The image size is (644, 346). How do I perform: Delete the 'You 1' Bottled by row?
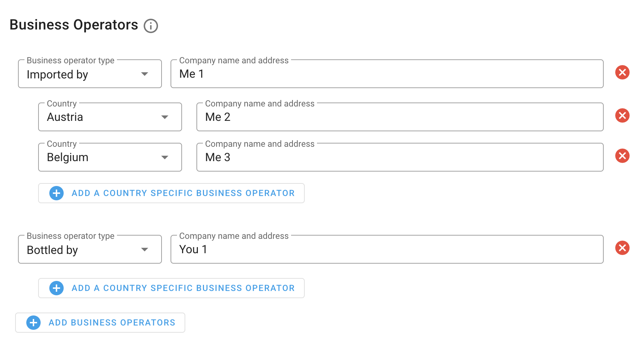pos(622,248)
